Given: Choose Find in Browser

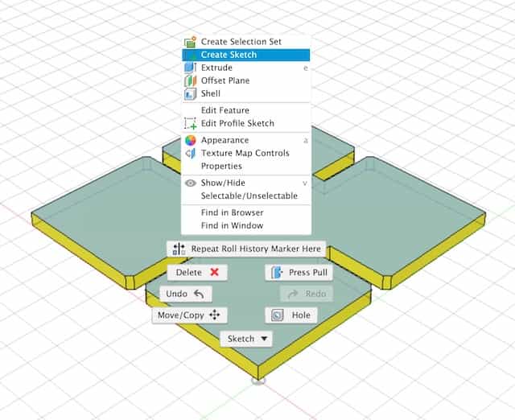Looking at the screenshot, I should coord(245,212).
